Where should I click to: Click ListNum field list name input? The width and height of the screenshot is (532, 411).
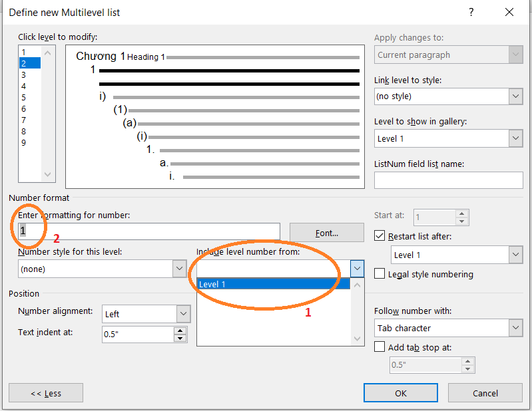point(448,180)
